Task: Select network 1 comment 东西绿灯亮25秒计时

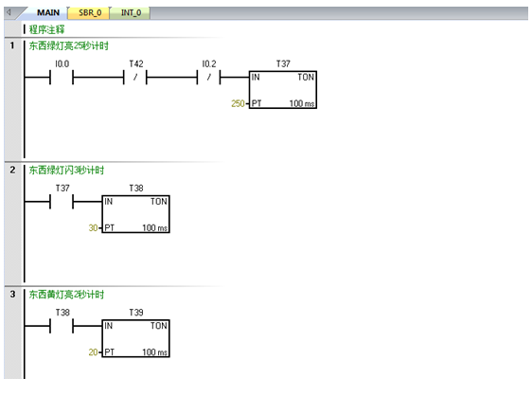Action: (68, 45)
